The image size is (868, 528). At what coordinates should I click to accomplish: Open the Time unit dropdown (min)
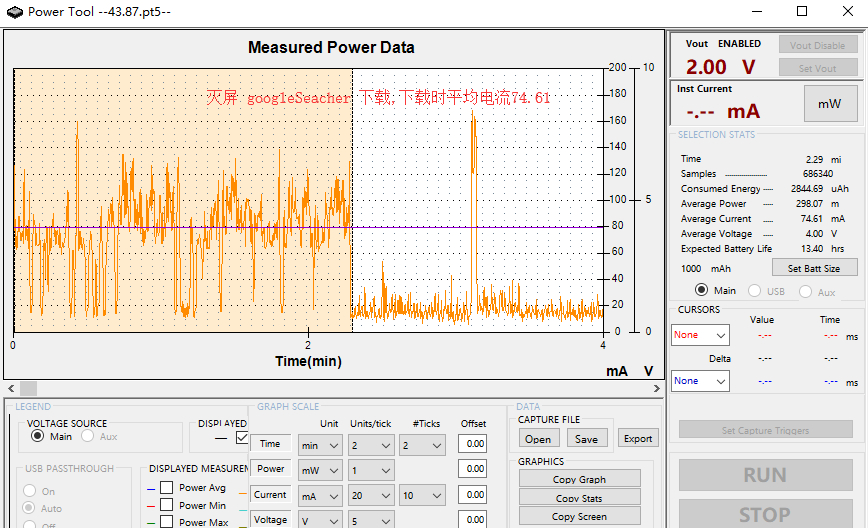[x=321, y=445]
